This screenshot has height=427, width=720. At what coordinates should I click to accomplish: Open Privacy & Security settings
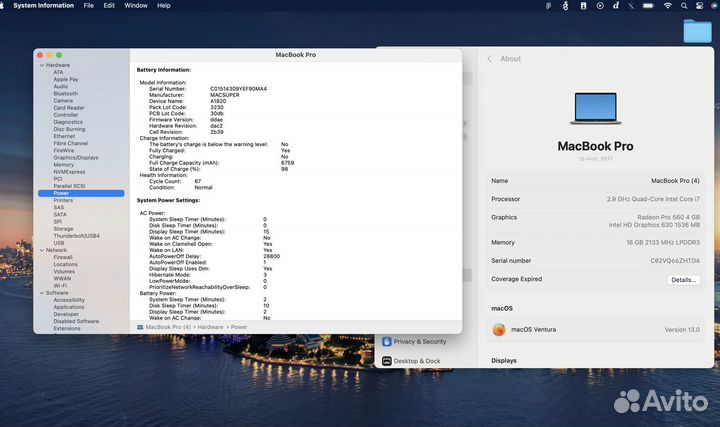[420, 342]
